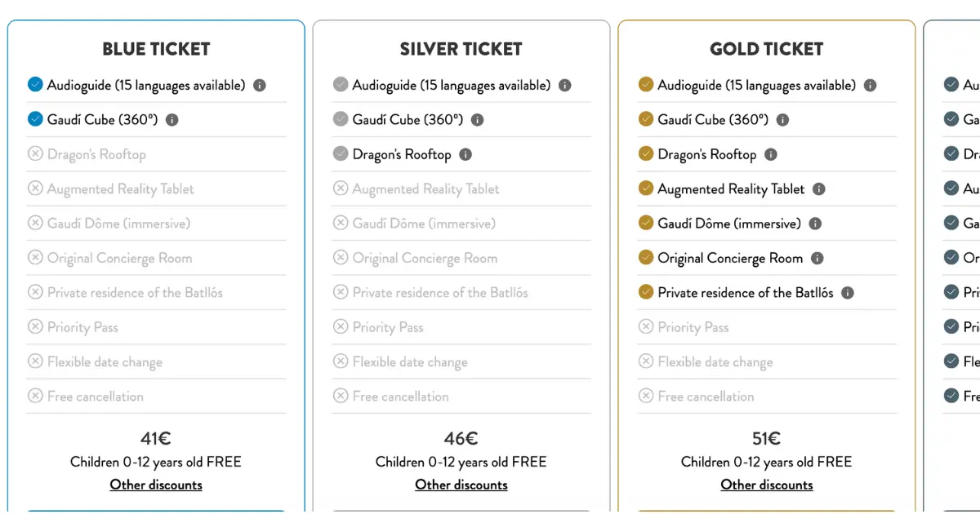Select the GOLD TICKET heading

[x=767, y=49]
